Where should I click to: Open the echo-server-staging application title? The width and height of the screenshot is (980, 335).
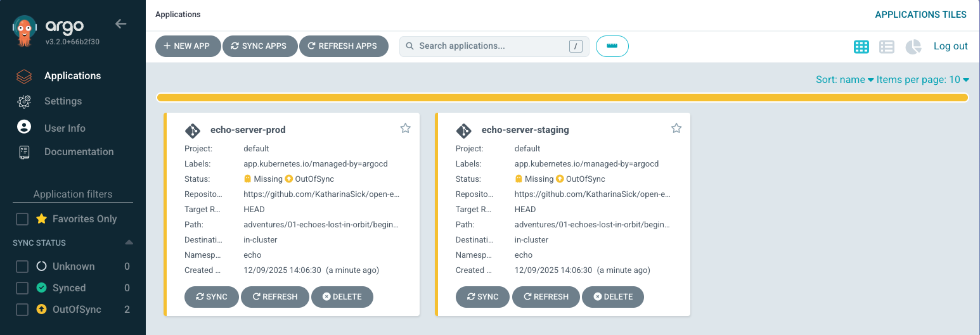(525, 130)
